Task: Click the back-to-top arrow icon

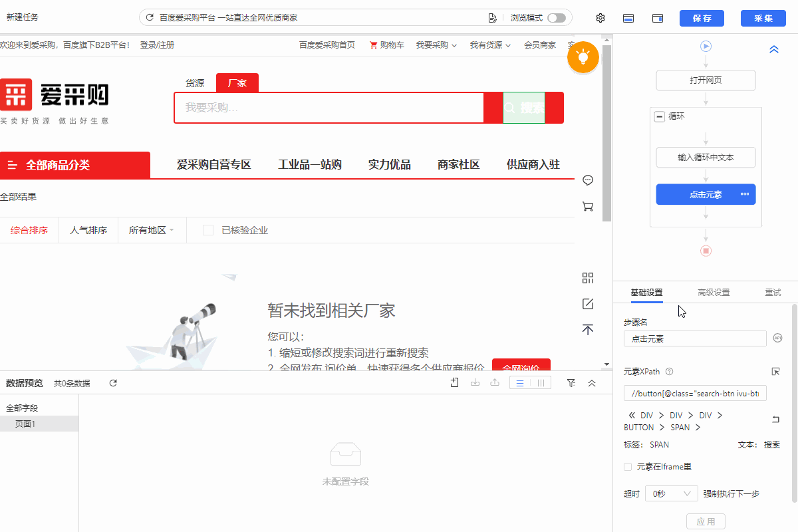Action: (588, 329)
